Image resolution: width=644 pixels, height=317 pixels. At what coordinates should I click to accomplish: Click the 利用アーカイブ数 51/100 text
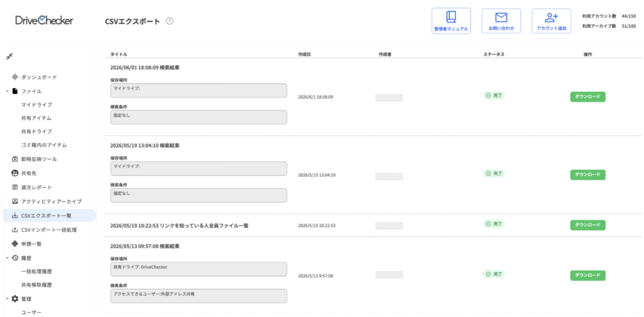pos(609,26)
